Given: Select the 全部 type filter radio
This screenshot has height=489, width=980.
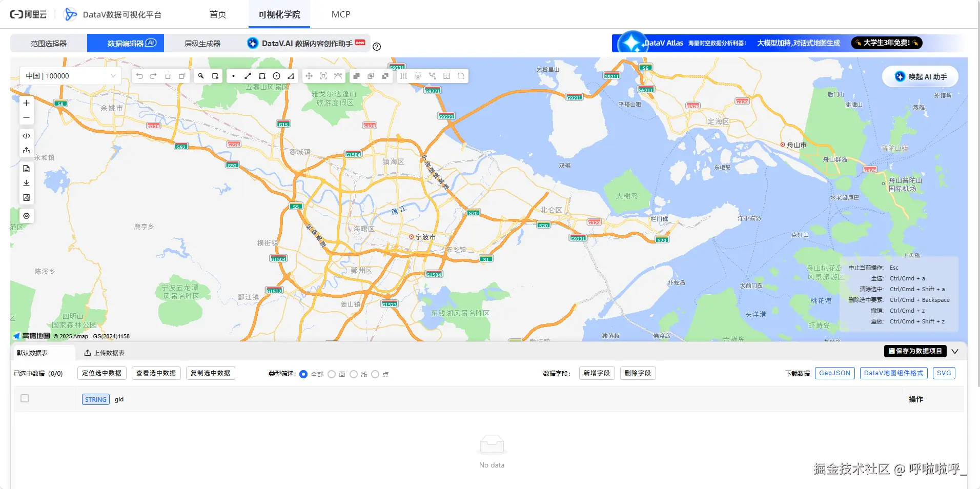Looking at the screenshot, I should click(x=303, y=374).
